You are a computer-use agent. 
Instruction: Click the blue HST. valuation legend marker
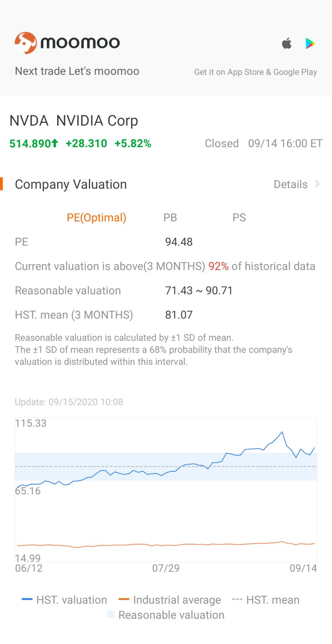[x=27, y=599]
